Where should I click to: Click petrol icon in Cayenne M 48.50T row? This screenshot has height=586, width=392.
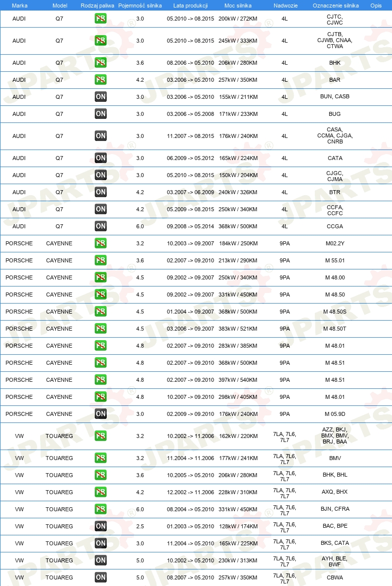click(100, 329)
